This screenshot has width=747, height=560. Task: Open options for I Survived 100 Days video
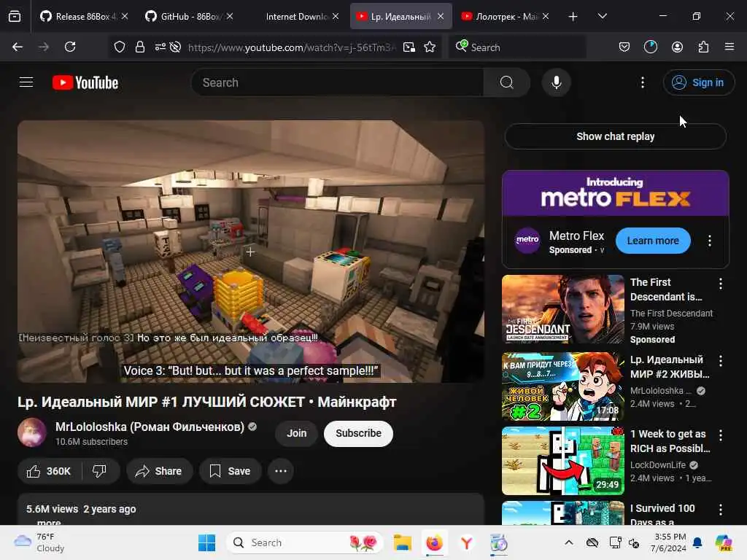click(720, 510)
